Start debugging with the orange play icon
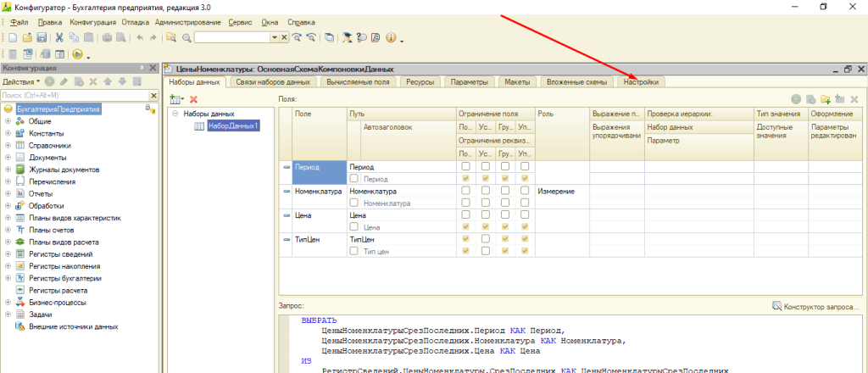Screen dimensions: 868x373 click(x=77, y=54)
